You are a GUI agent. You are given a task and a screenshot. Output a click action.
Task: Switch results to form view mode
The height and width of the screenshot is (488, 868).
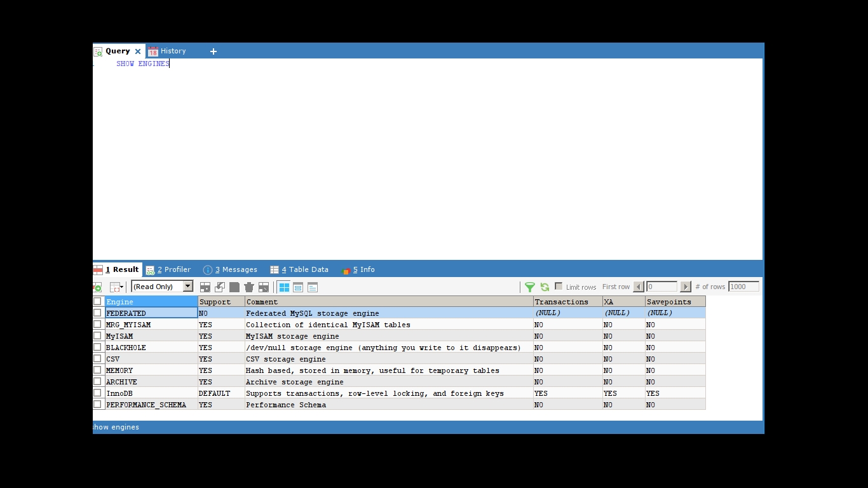(298, 287)
